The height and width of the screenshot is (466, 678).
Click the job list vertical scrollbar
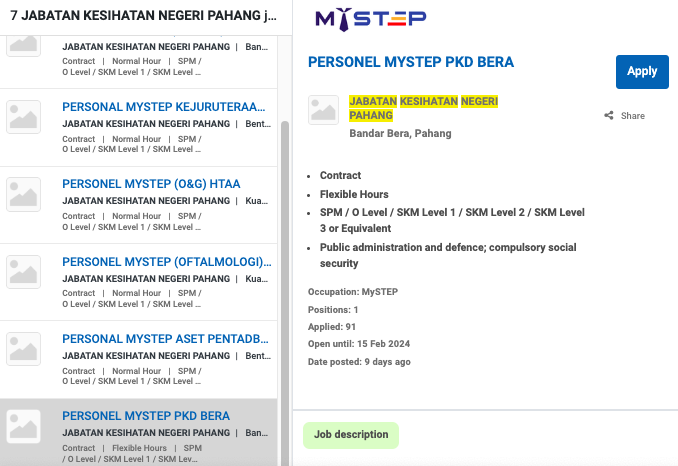click(x=284, y=290)
